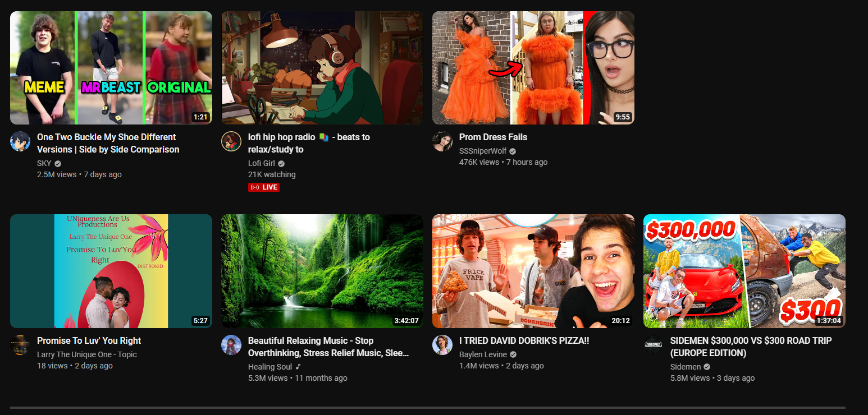Click the I TRIED DAVID DOBRIK'S PIZZA title
This screenshot has height=415, width=868.
tap(524, 340)
